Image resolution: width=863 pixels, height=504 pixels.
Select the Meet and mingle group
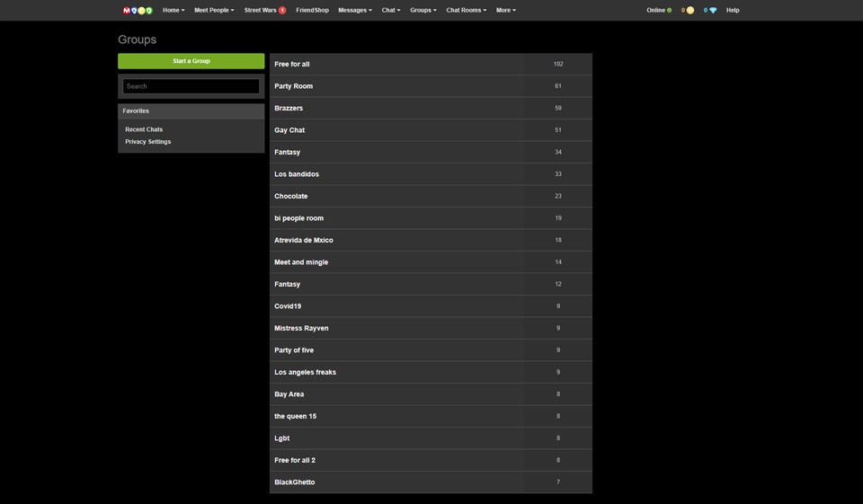coord(301,262)
